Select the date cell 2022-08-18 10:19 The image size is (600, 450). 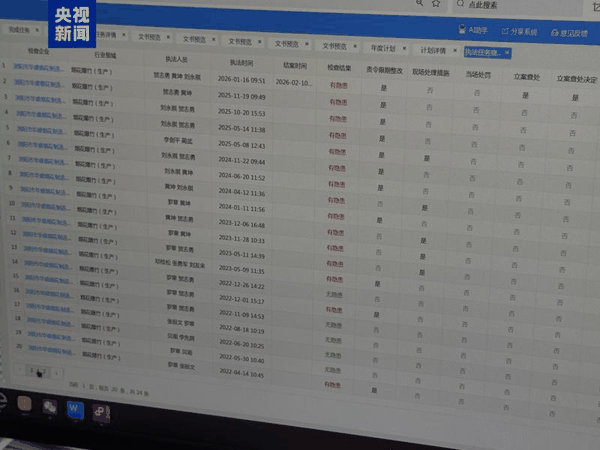point(241,330)
